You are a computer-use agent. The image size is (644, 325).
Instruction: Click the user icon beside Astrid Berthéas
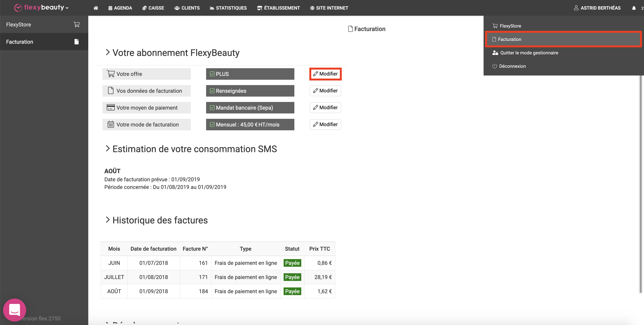point(576,8)
